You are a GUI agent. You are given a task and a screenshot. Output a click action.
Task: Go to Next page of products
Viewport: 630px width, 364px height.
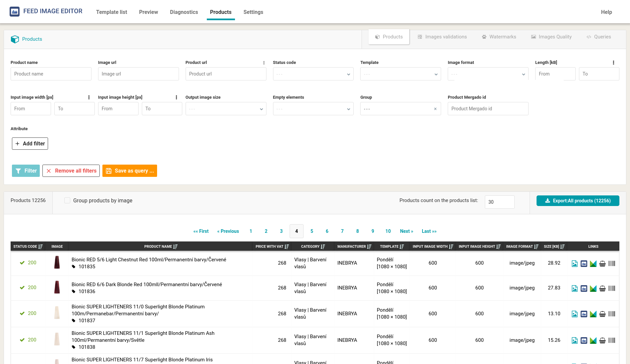(x=406, y=231)
